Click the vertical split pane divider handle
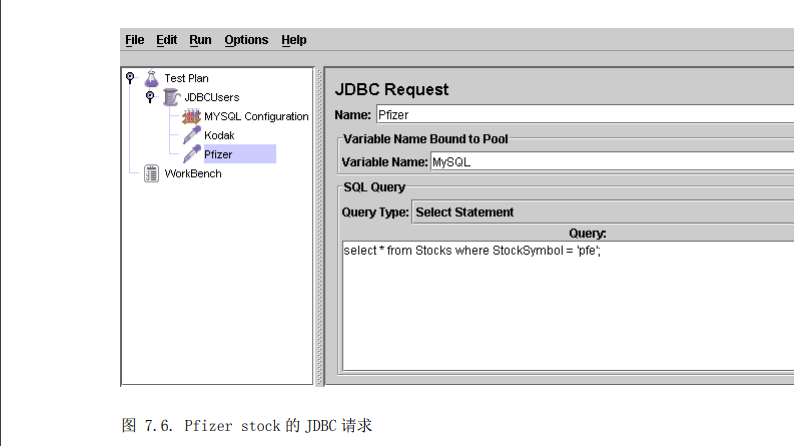 [319, 226]
